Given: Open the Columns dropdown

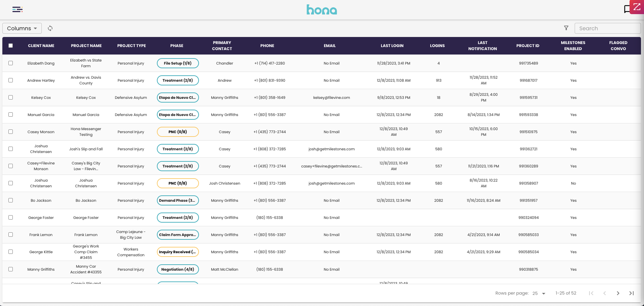Looking at the screenshot, I should tap(22, 28).
